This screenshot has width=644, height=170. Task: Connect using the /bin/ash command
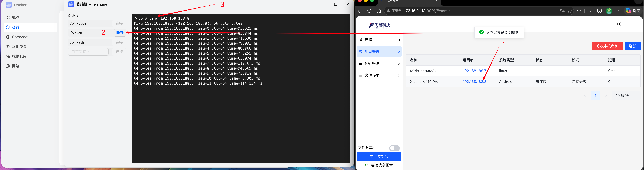[x=119, y=42]
